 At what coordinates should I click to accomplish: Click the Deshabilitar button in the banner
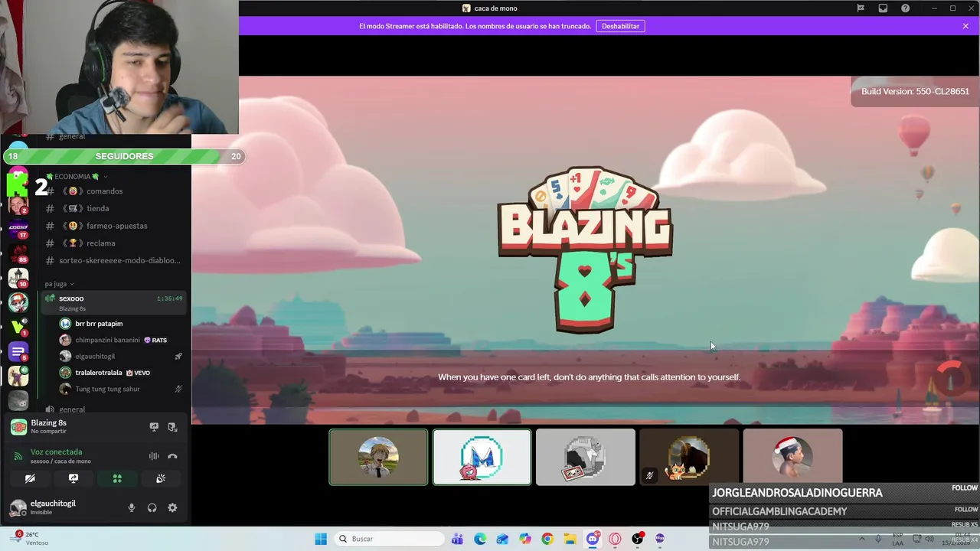pos(620,26)
